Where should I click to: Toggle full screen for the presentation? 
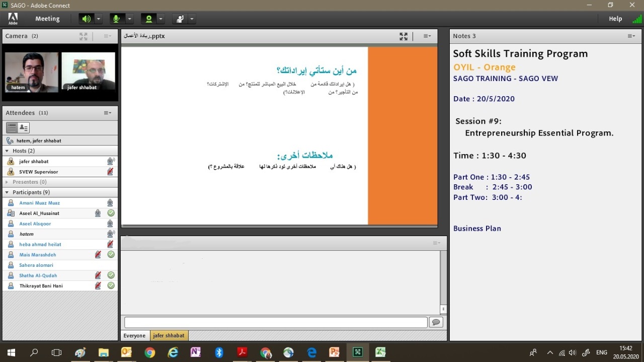[404, 36]
